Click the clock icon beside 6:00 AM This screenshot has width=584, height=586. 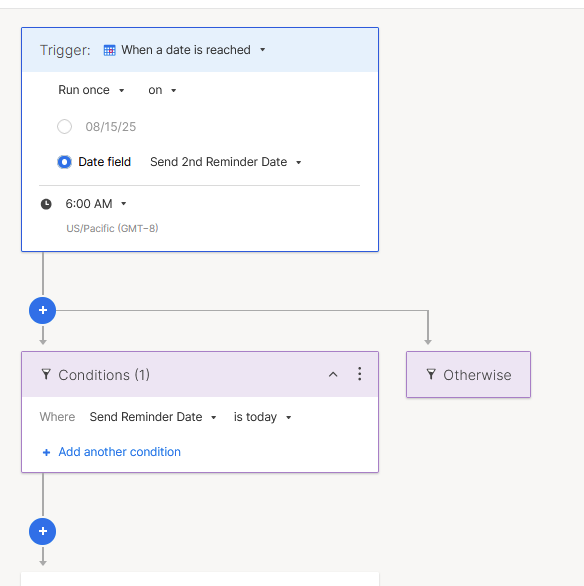[46, 204]
